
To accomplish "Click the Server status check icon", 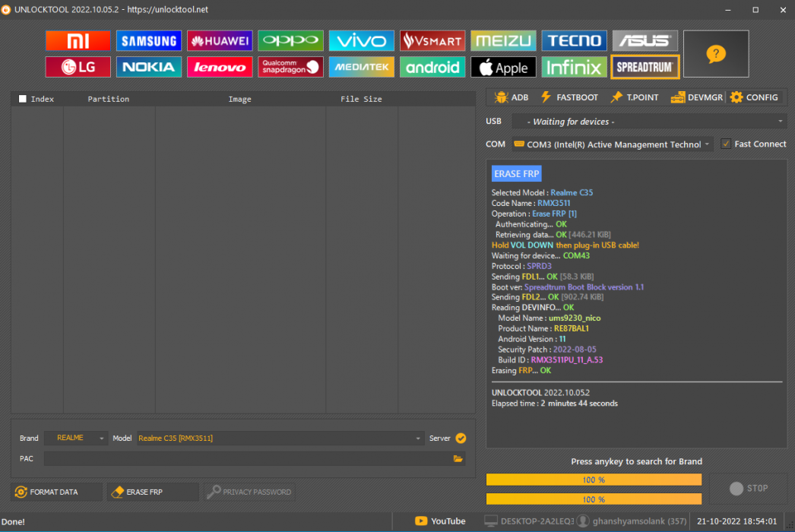I will pos(461,439).
